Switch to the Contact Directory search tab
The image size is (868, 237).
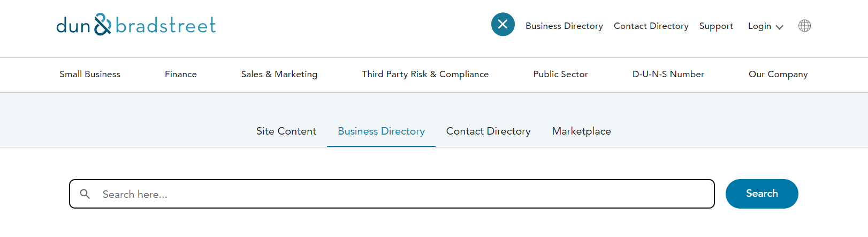tap(488, 131)
